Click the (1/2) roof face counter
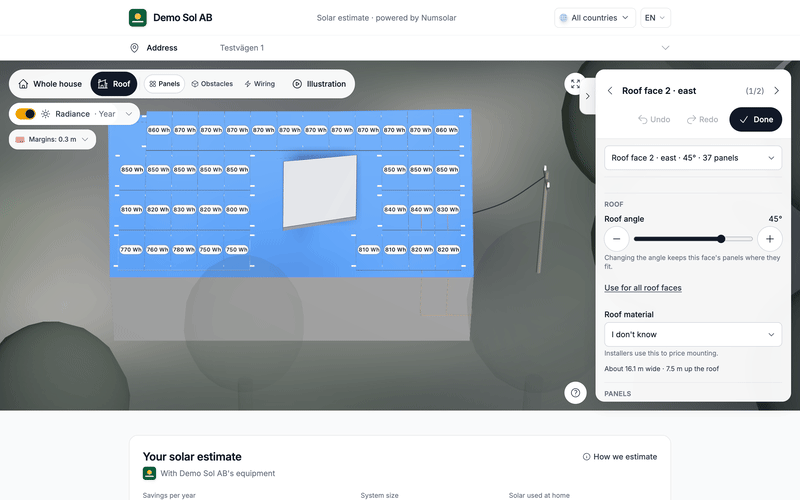Screen dimensions: 800x500 (x=755, y=91)
